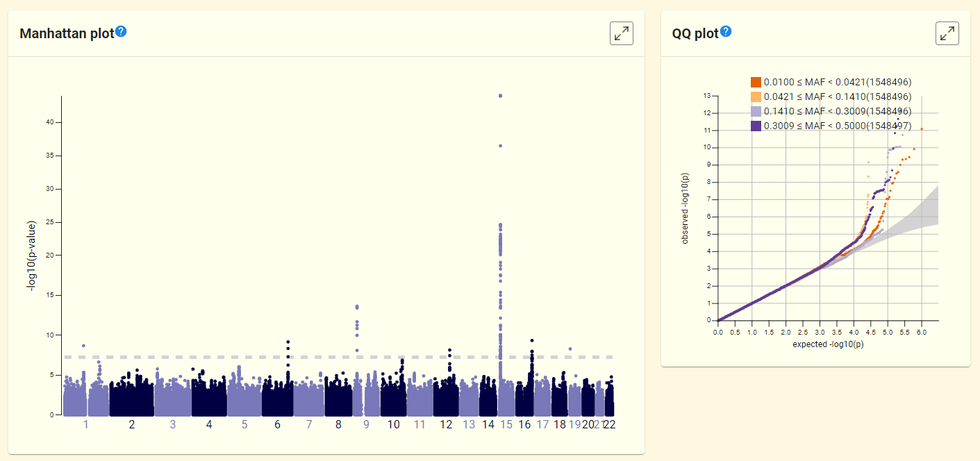The image size is (980, 461).
Task: Click chromosome 16 label on Manhattan x-axis
Action: point(524,424)
